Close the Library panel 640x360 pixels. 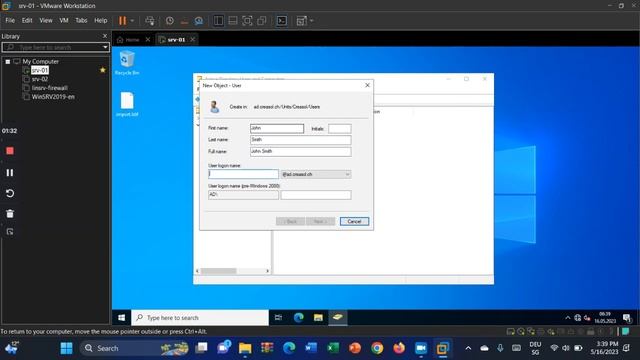click(104, 36)
